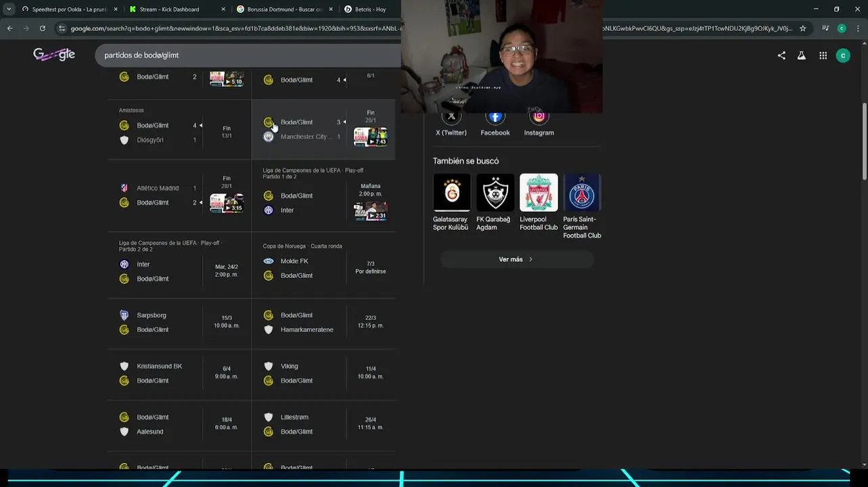The width and height of the screenshot is (868, 487).
Task: Play the Atlético Madrid match highlight 3:15 video
Action: tap(227, 203)
